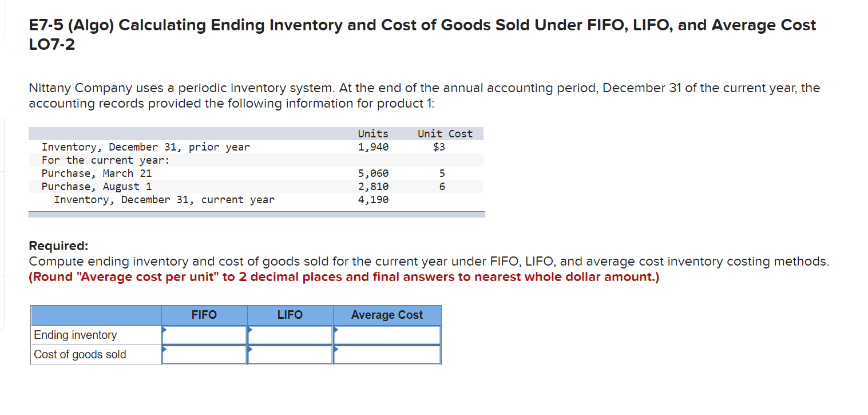
Task: Click the blue hint arrow beside FIFO cost of goods sold
Action: [x=165, y=350]
